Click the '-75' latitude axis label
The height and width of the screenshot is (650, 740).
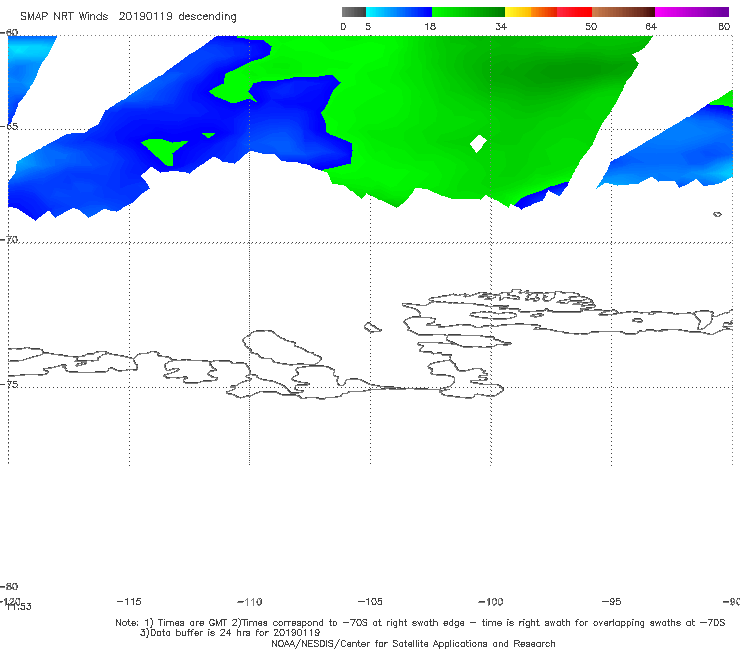click(x=9, y=385)
